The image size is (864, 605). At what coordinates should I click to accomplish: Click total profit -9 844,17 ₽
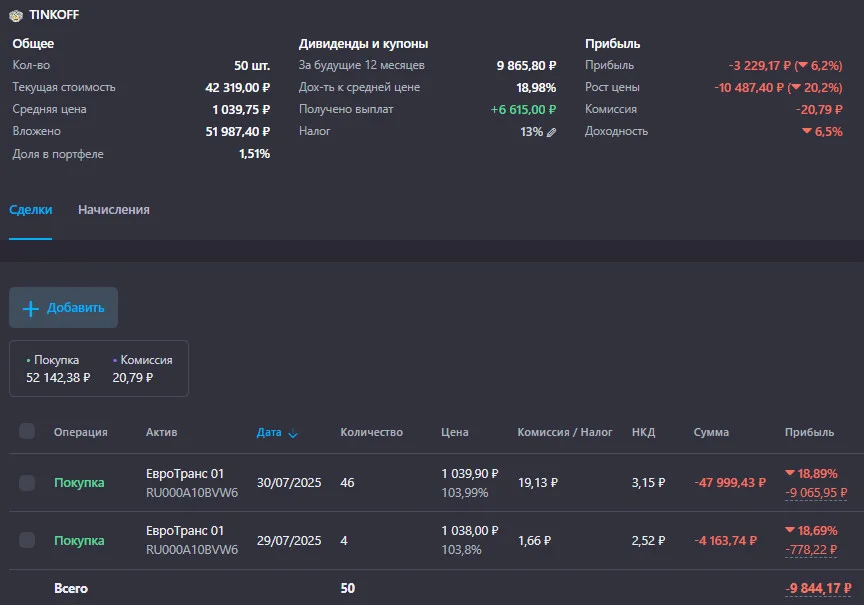tap(818, 588)
